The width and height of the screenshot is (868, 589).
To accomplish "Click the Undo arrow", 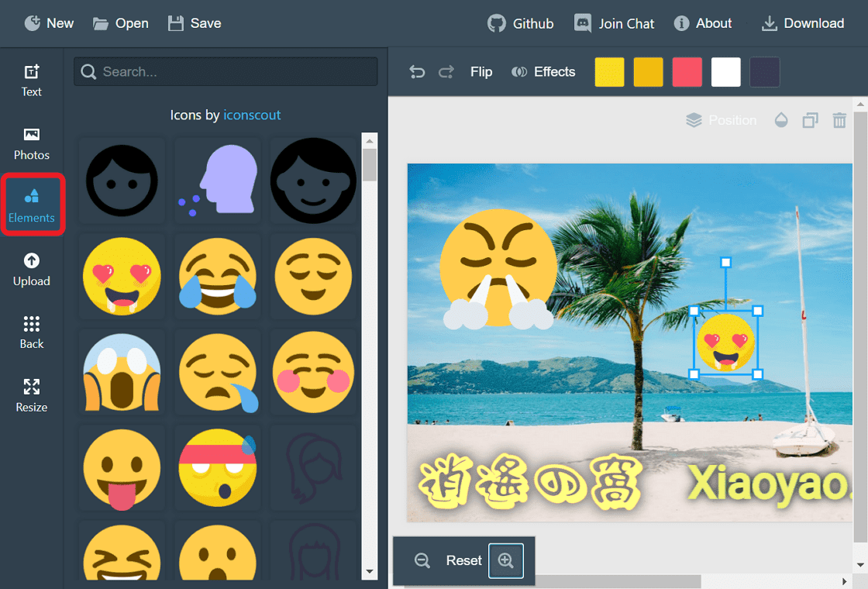I will [x=417, y=71].
